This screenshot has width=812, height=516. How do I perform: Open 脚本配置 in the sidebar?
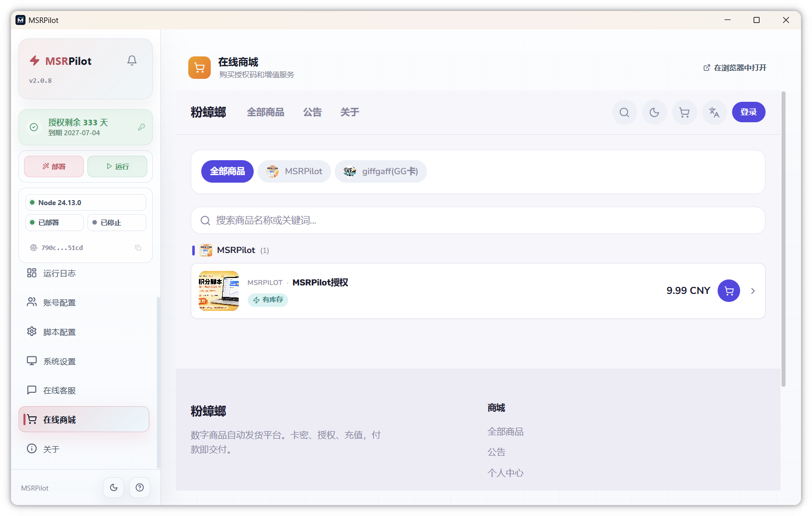[x=84, y=332]
